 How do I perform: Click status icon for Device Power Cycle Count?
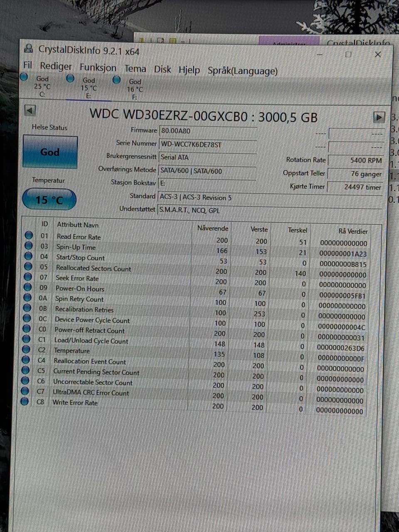pyautogui.click(x=27, y=318)
